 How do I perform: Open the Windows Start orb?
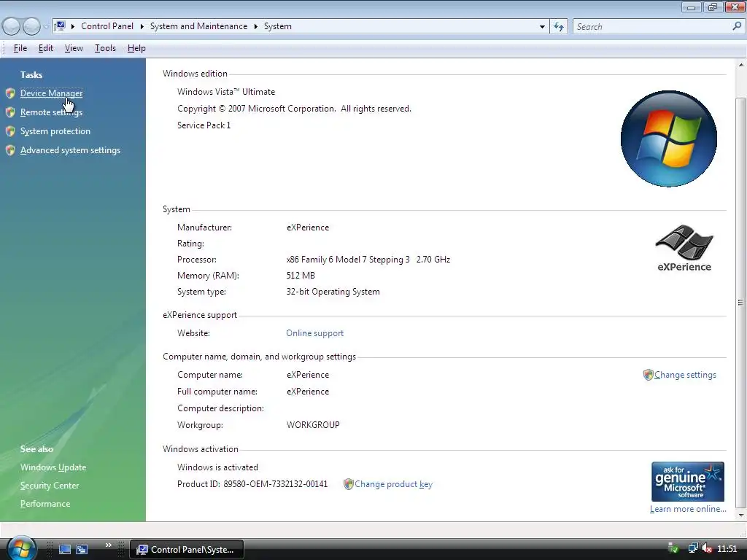(x=20, y=548)
